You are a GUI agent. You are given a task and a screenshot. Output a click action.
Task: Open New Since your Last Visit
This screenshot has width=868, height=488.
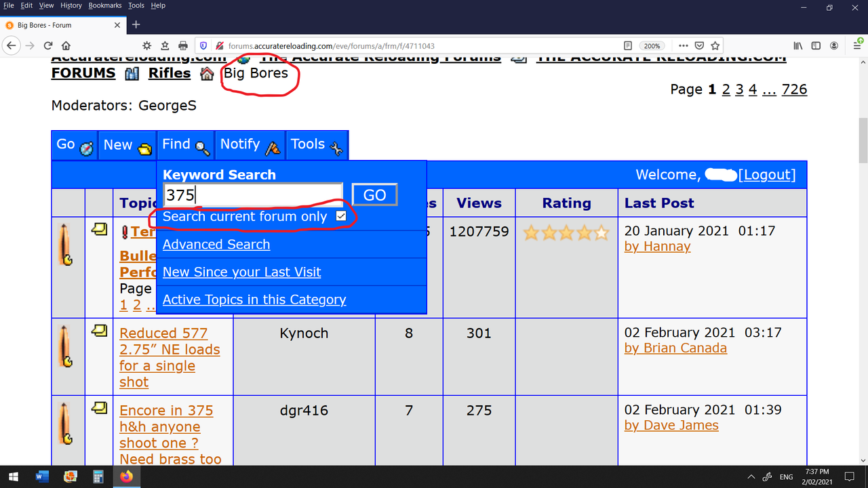click(241, 272)
